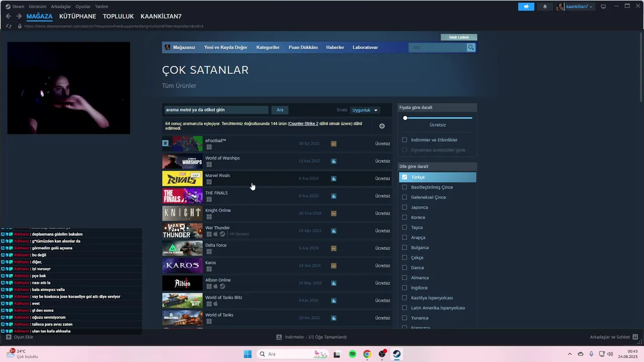Click the positive review icon for World of Warships

pyautogui.click(x=334, y=161)
